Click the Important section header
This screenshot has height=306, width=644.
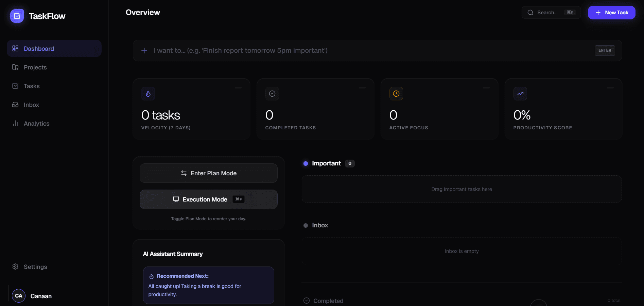(x=326, y=163)
